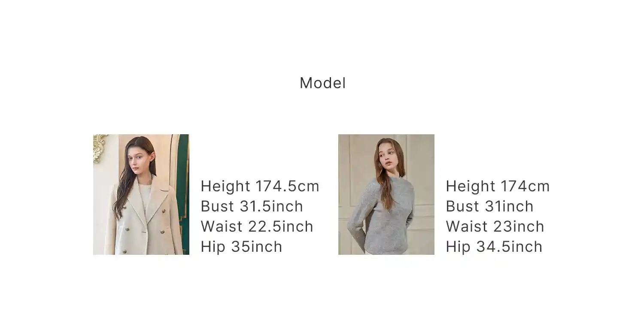Image resolution: width=644 pixels, height=332 pixels.
Task: Click the Hip 35inch text
Action: pyautogui.click(x=242, y=247)
